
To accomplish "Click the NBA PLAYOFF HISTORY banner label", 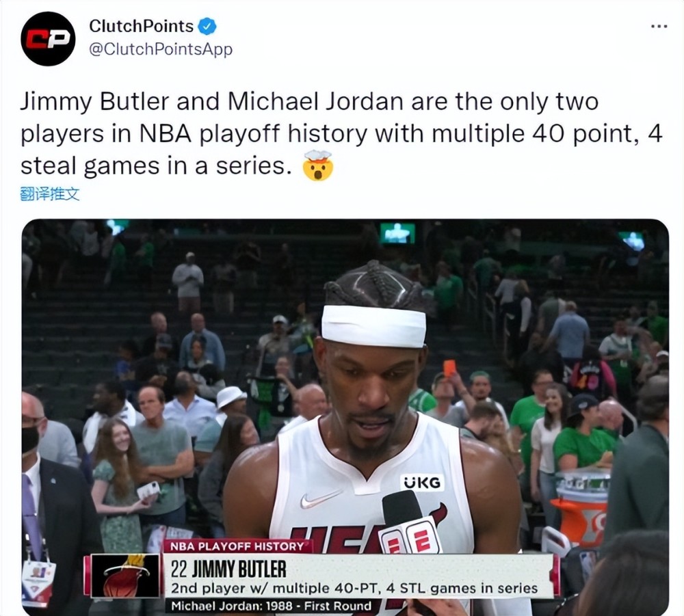I will 237,546.
